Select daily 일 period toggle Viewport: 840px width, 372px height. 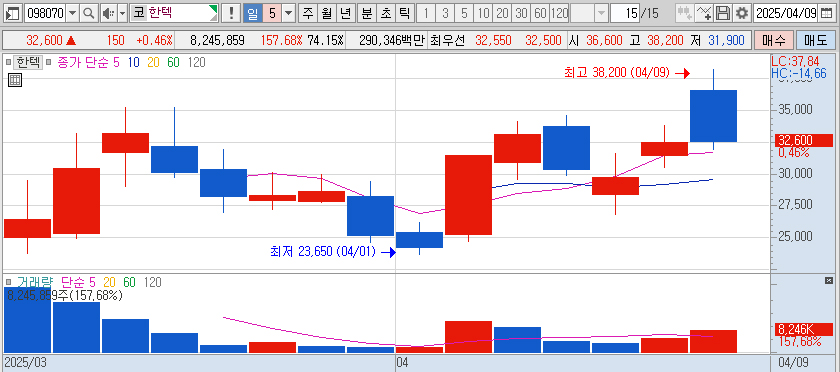tap(253, 13)
